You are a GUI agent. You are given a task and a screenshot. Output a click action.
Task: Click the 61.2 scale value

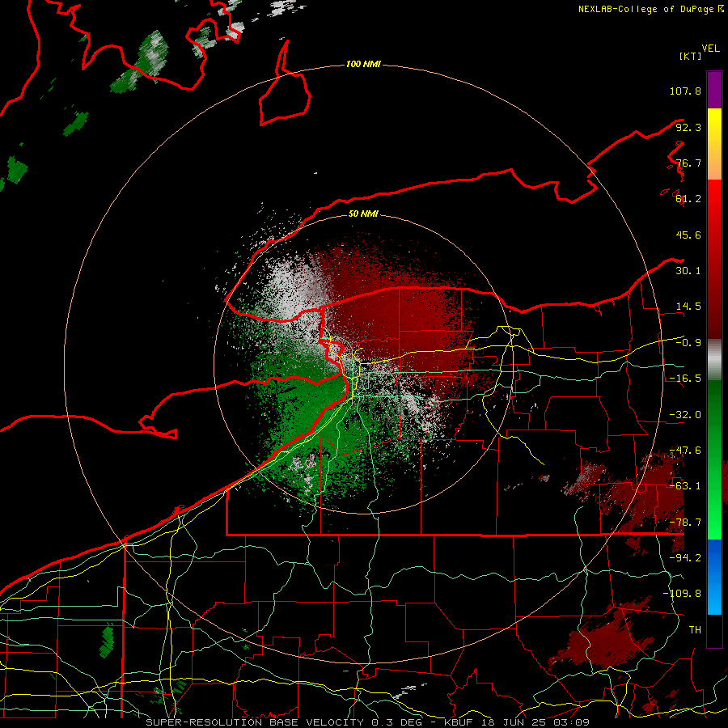(x=688, y=199)
